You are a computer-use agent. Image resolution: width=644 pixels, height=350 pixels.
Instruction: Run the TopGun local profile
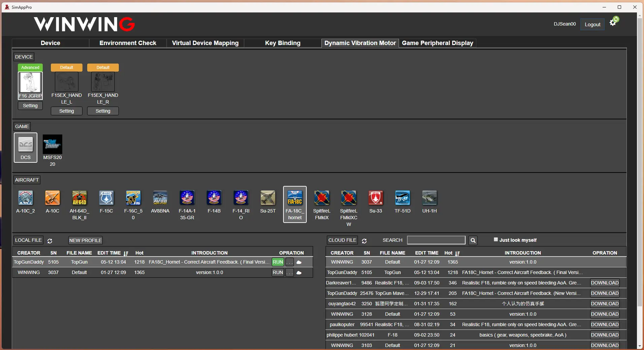tap(278, 262)
